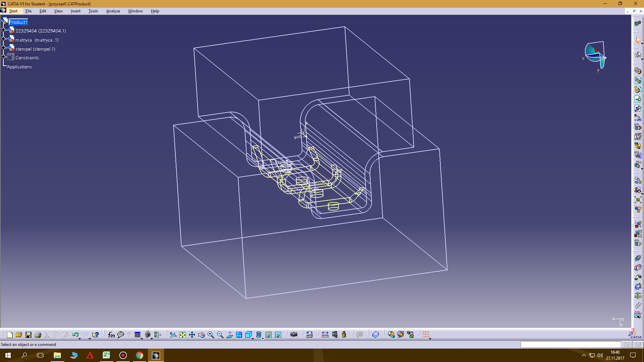Screen dimensions: 644x362
Task: Toggle Fly mode view icon
Action: (x=173, y=335)
